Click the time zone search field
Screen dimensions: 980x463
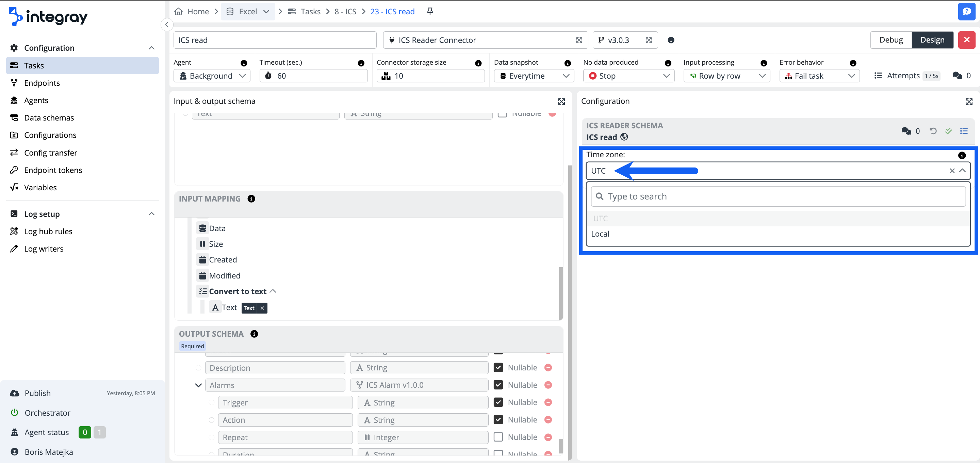pyautogui.click(x=778, y=196)
